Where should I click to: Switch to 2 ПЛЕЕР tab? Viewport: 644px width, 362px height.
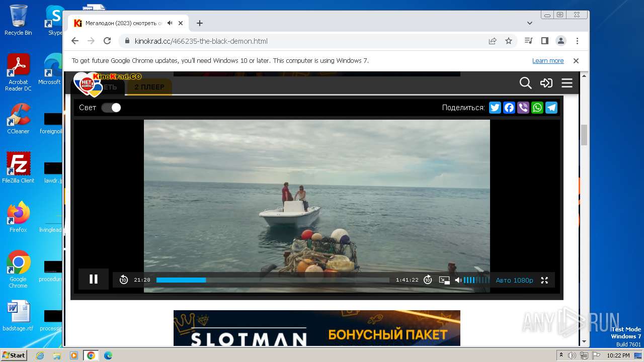pyautogui.click(x=149, y=87)
